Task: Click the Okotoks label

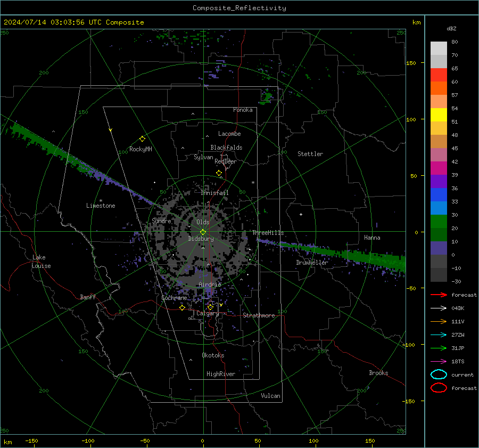Action: coord(213,355)
